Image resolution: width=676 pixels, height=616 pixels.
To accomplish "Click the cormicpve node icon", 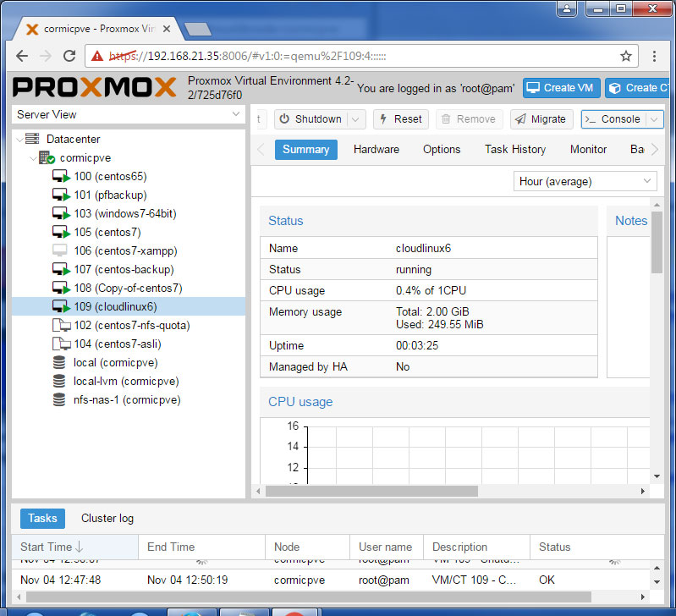I will click(47, 157).
